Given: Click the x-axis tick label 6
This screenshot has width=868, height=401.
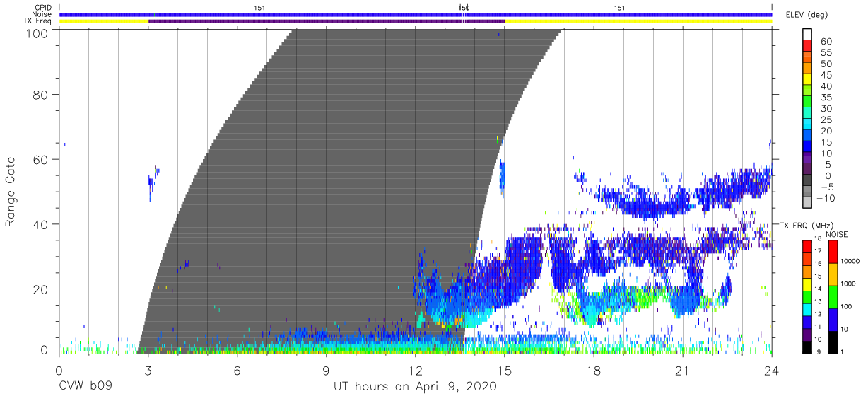Looking at the screenshot, I should coord(237,371).
